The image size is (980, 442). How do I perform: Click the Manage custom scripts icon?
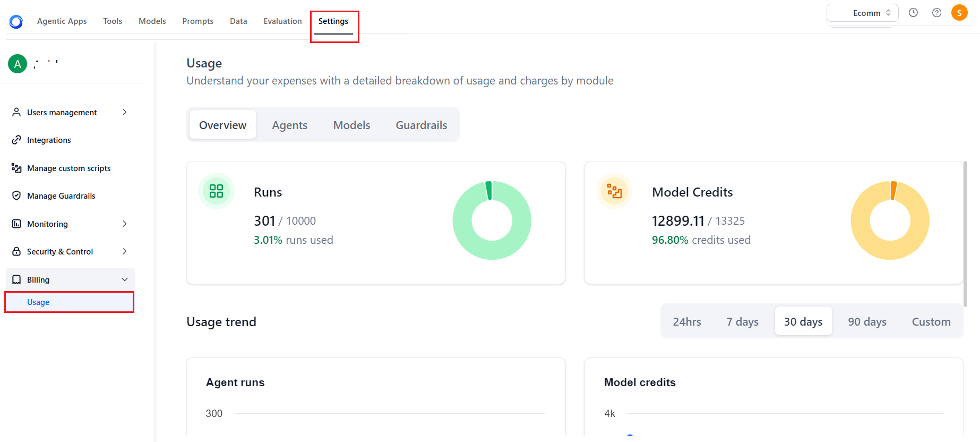tap(16, 168)
